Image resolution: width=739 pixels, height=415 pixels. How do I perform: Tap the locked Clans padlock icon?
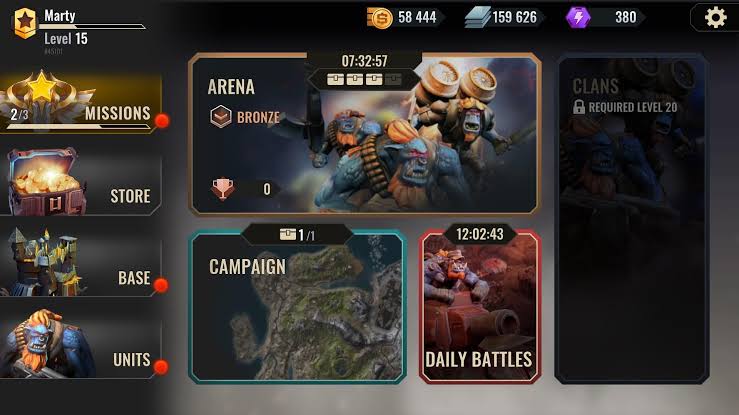579,107
